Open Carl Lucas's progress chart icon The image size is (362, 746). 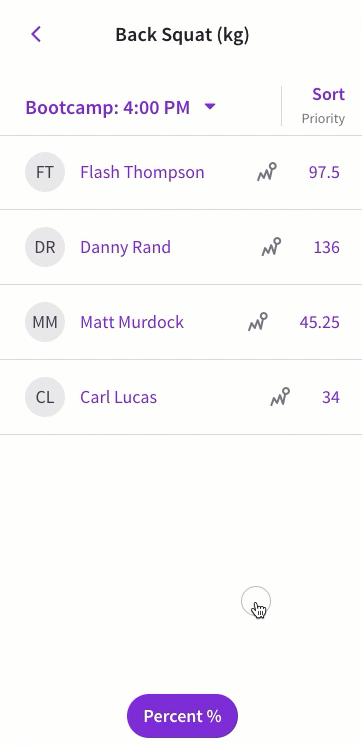280,397
